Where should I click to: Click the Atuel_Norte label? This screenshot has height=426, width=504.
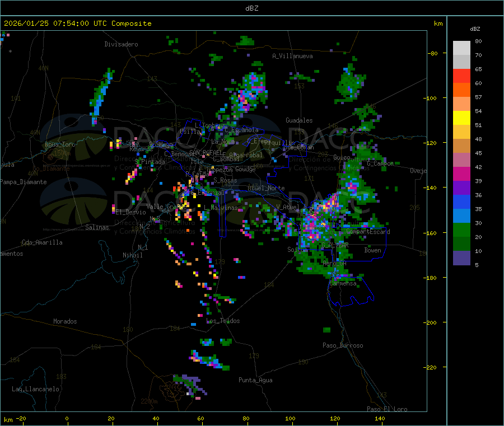pos(266,188)
